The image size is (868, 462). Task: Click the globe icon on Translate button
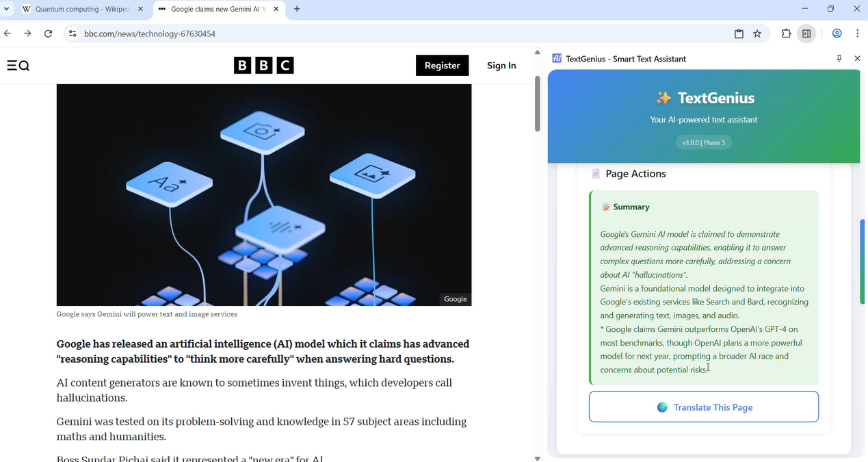(x=662, y=407)
